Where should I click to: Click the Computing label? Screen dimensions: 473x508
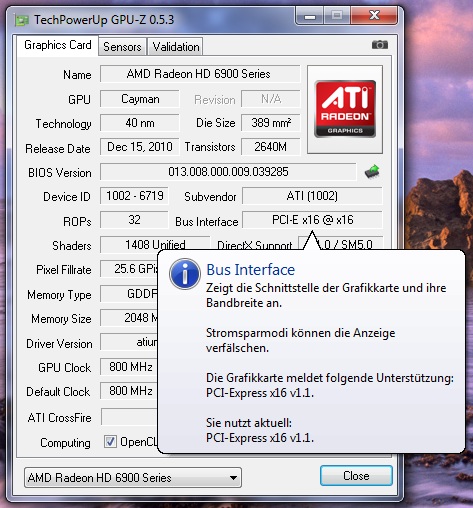(65, 443)
